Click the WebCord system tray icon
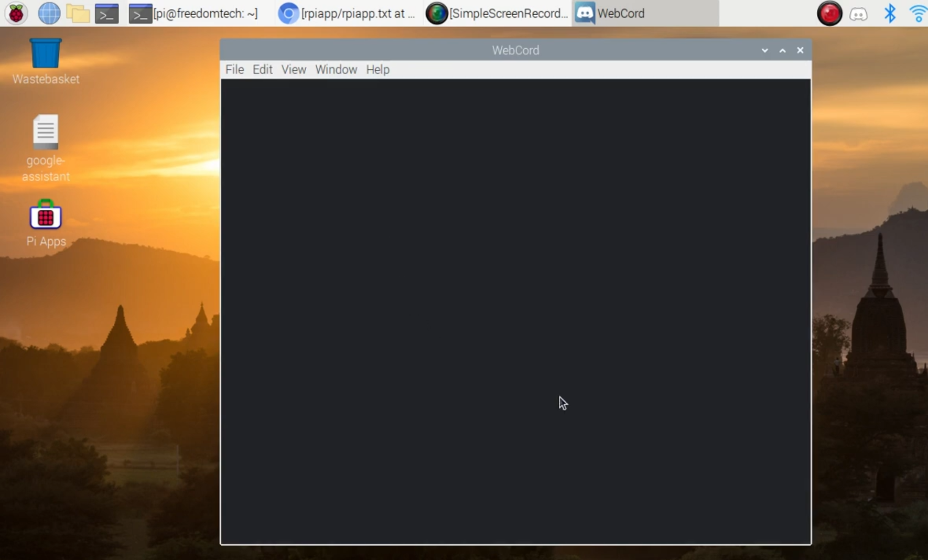 (x=858, y=13)
